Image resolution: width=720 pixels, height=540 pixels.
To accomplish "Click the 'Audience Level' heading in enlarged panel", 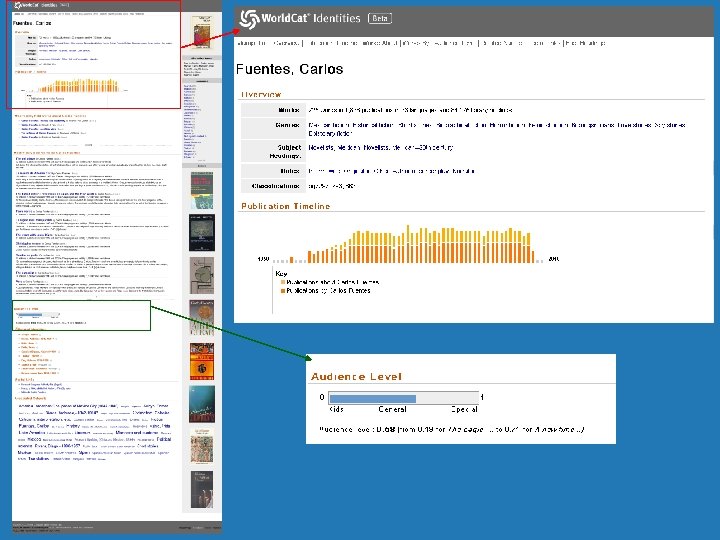I will pyautogui.click(x=356, y=377).
